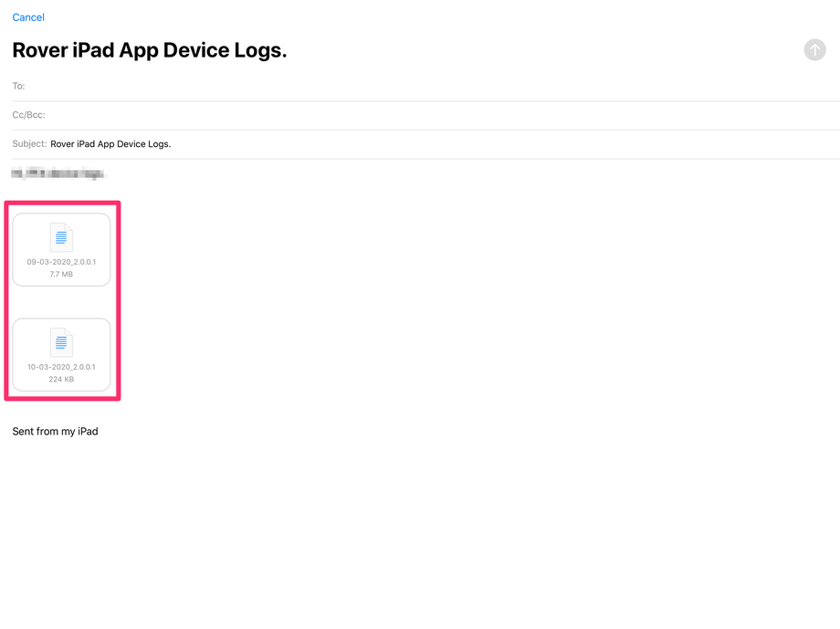
Task: Open the 10-03-2020_2.0.0.1 log attachment
Action: pyautogui.click(x=61, y=355)
